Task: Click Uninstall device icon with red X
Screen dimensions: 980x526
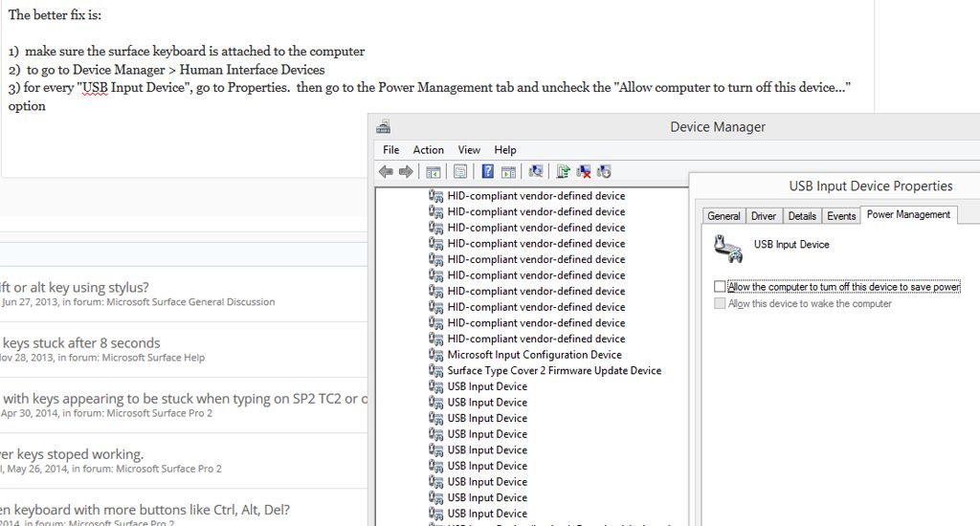Action: (584, 172)
